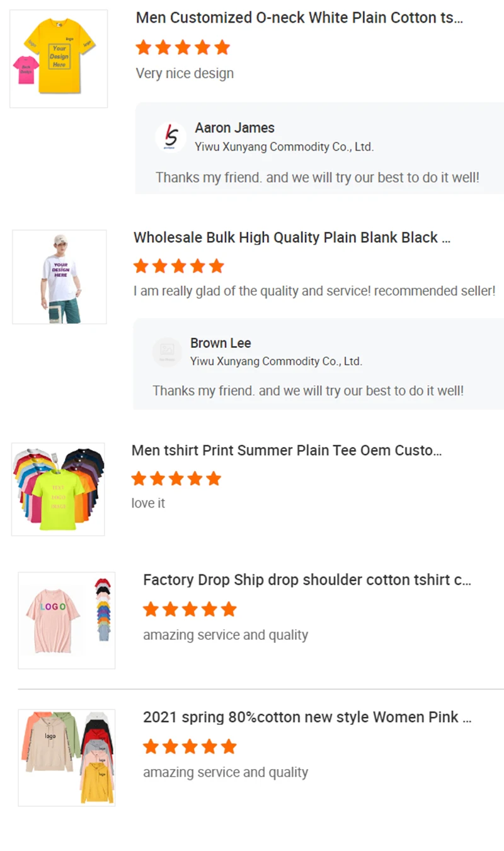This screenshot has width=504, height=851.
Task: Open Wholesale Bulk High Quality Plain Blank listing
Action: pos(292,238)
